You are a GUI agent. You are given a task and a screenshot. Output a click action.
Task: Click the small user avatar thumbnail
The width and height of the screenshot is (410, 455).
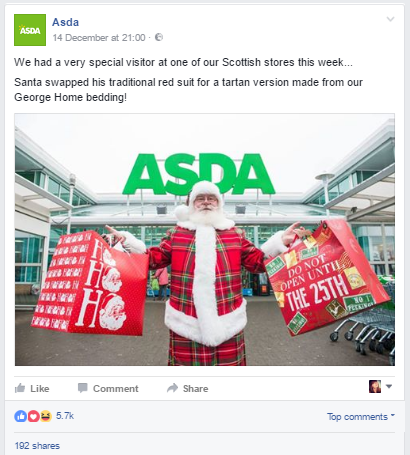coord(375,386)
